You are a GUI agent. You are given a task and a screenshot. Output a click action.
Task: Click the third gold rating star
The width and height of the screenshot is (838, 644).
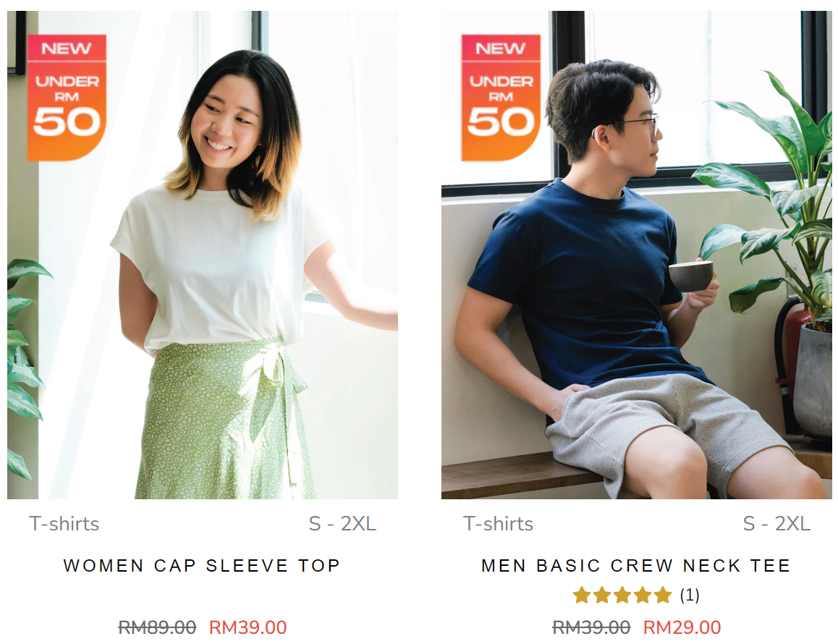(622, 595)
